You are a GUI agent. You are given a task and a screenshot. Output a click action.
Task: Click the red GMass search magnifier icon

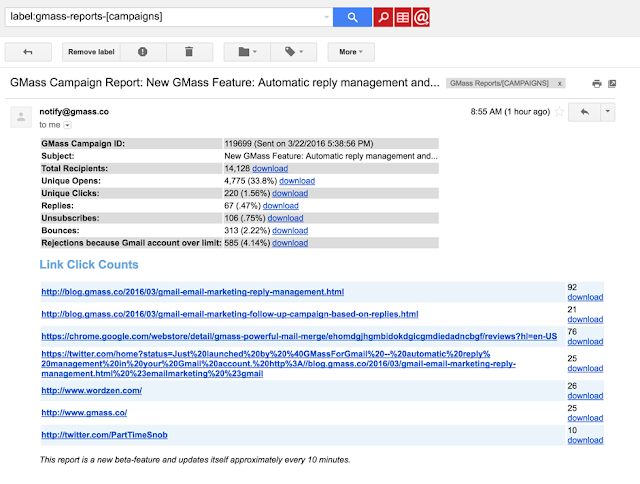[383, 17]
